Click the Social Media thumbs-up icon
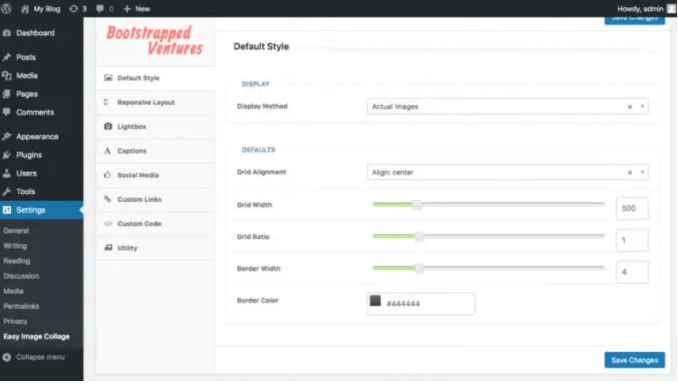Viewport: 678px width, 390px height. (108, 175)
